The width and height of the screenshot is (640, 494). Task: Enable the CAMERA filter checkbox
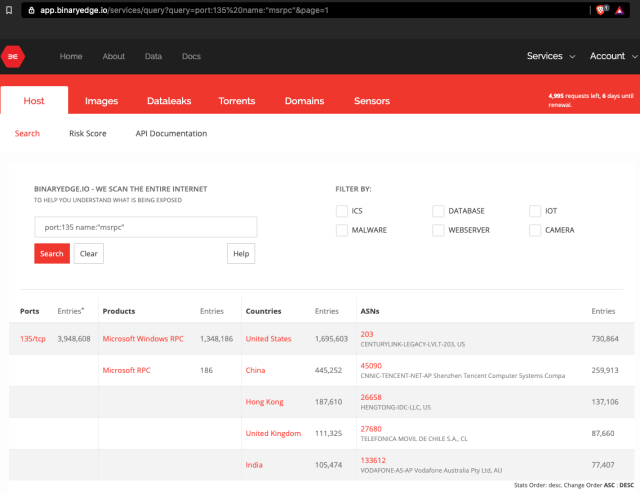[x=535, y=230]
